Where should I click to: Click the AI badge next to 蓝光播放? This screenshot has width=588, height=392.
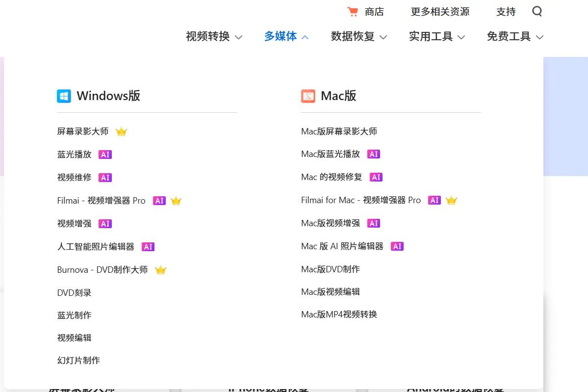[105, 154]
